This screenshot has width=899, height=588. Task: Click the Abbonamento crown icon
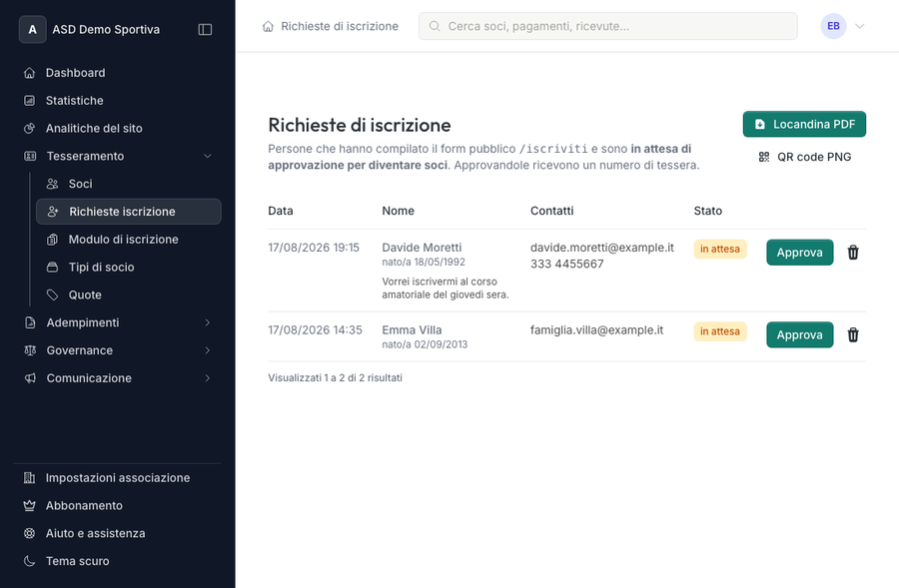[30, 505]
